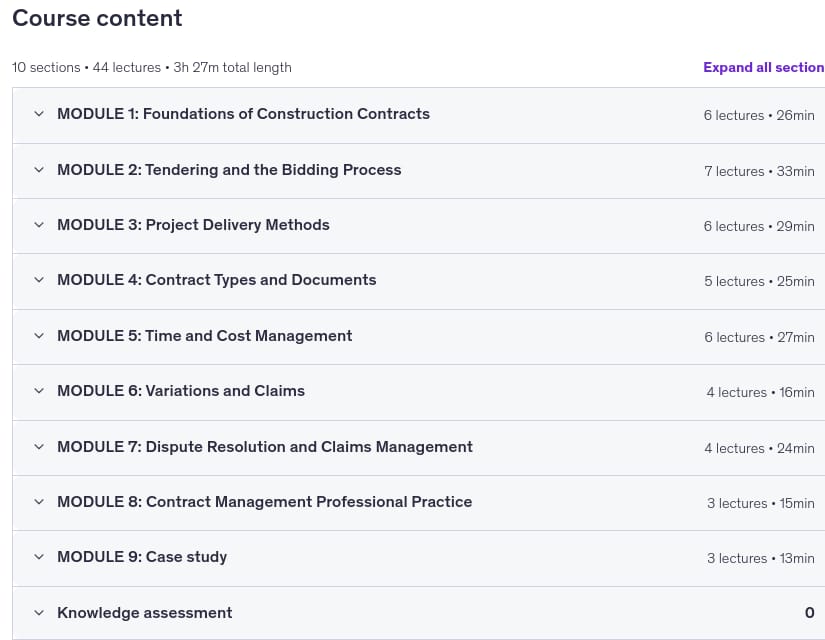Click MODULE 8: Contract Management Professional Practice title
The width and height of the screenshot is (825, 640).
[x=265, y=502]
